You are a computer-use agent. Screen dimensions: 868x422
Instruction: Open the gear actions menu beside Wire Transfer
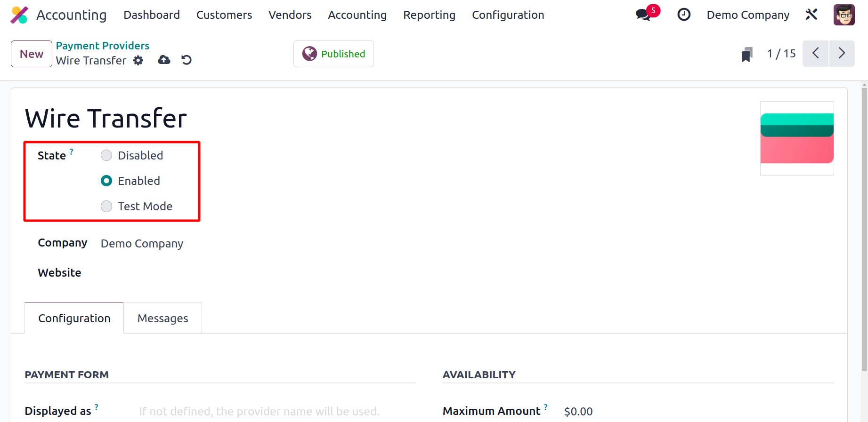(138, 60)
